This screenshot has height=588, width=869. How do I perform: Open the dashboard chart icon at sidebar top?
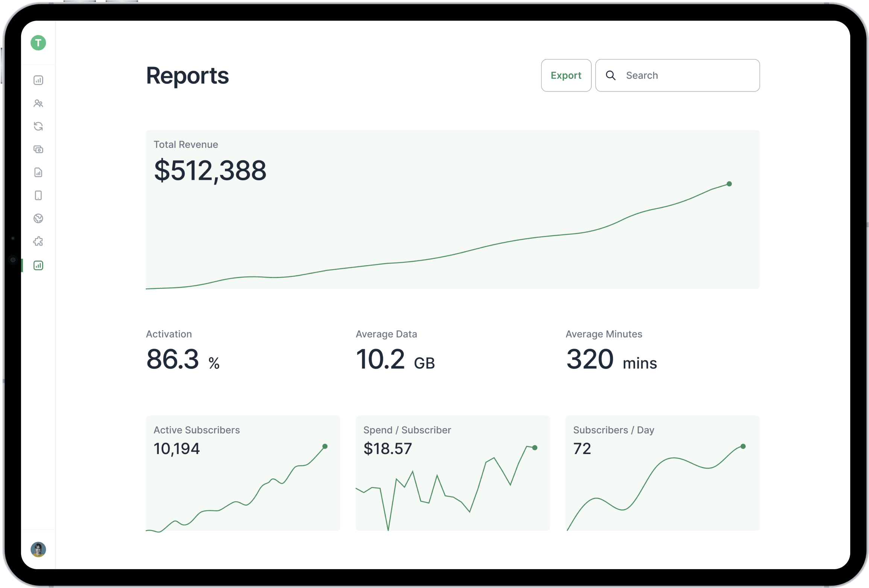point(38,80)
